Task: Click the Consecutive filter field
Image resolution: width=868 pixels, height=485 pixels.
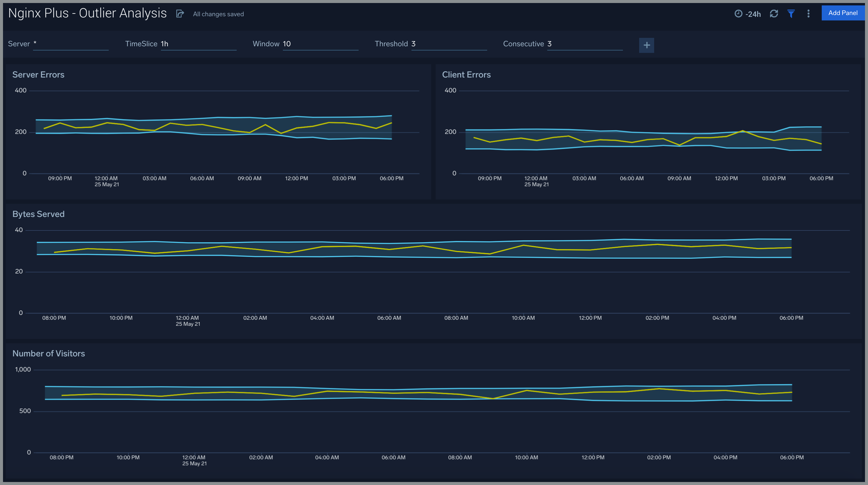Action: 584,44
